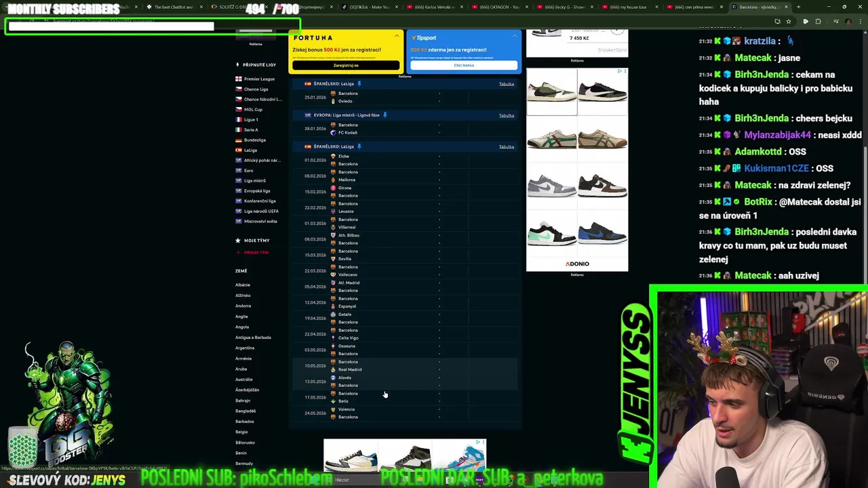
Task: Click the Atl. Madrid crest icon
Action: point(333,283)
